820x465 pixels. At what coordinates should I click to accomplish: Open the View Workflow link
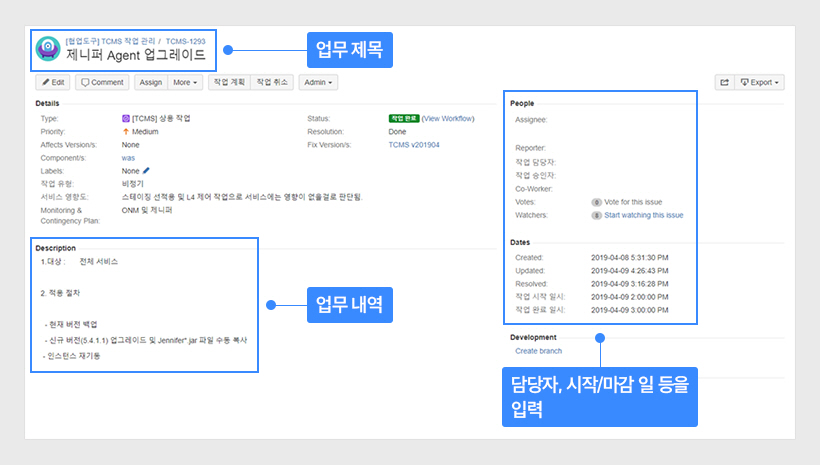click(x=448, y=118)
